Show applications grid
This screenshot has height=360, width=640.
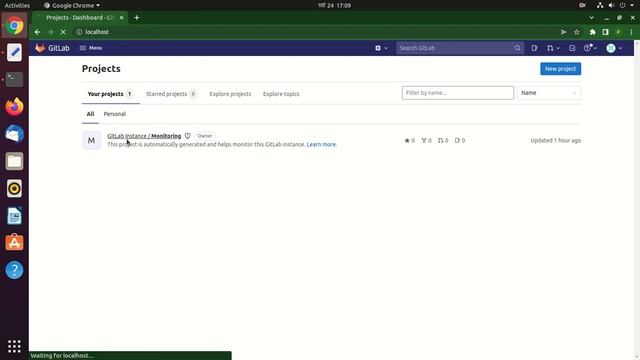click(14, 346)
